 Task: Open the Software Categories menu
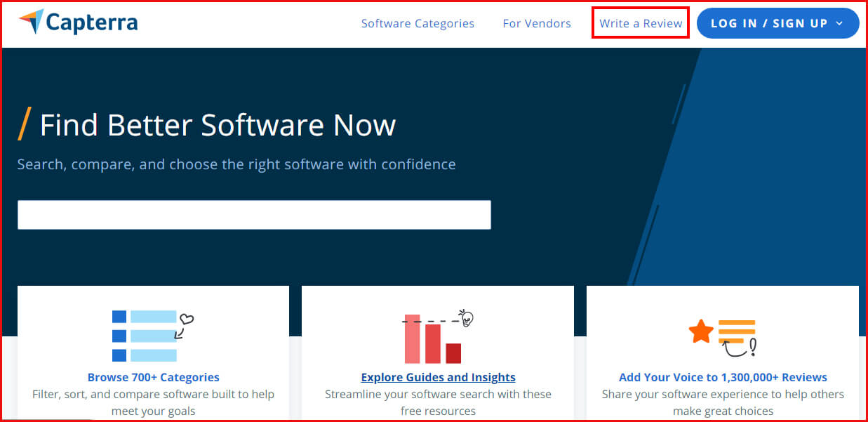(418, 23)
